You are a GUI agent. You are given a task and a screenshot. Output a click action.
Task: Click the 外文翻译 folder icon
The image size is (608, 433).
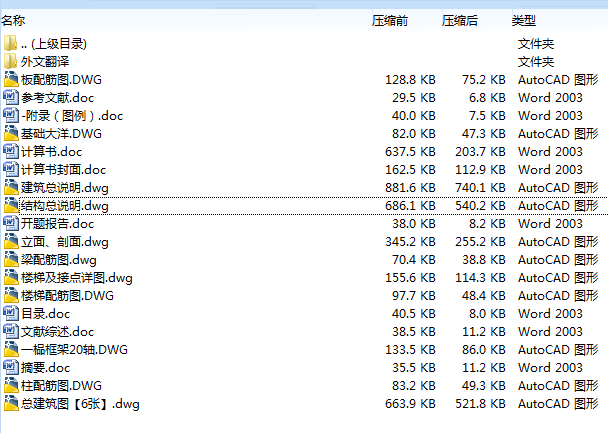click(11, 61)
